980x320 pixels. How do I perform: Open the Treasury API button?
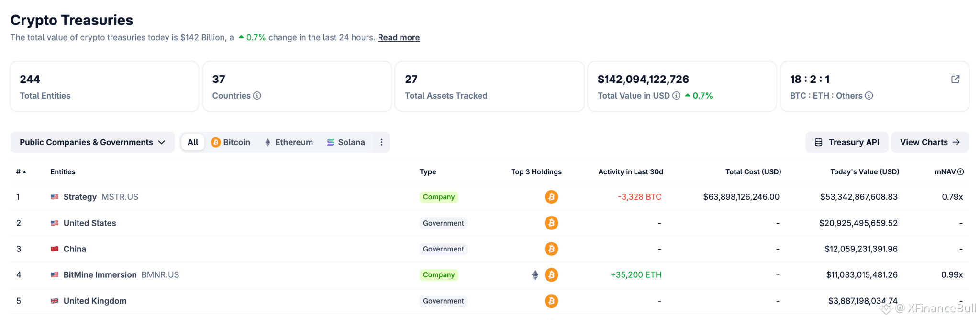coord(846,142)
